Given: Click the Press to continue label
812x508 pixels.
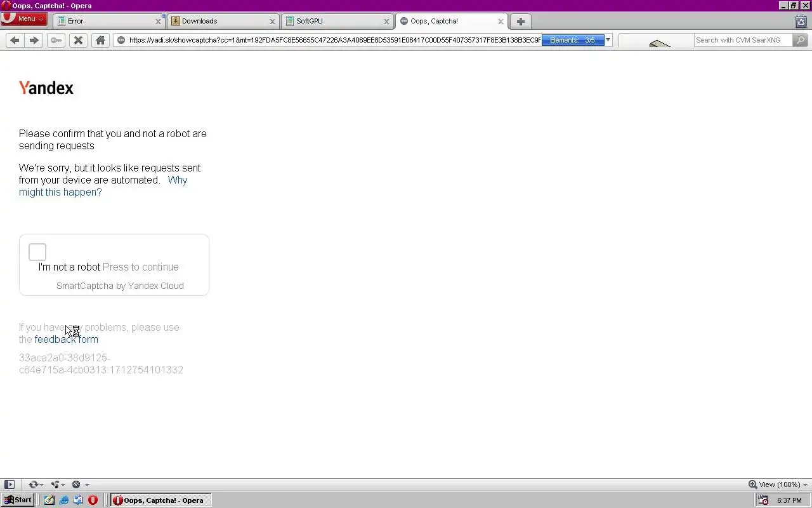Looking at the screenshot, I should (x=141, y=267).
